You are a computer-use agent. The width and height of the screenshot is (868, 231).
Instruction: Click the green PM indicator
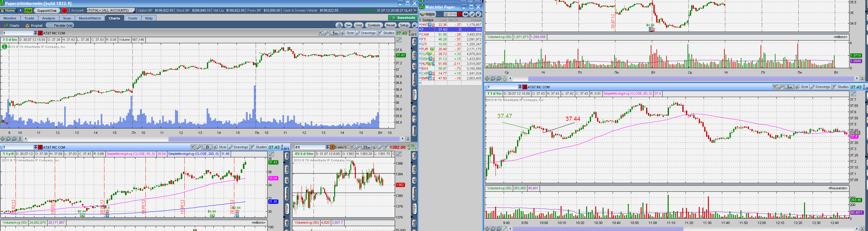(28, 10)
